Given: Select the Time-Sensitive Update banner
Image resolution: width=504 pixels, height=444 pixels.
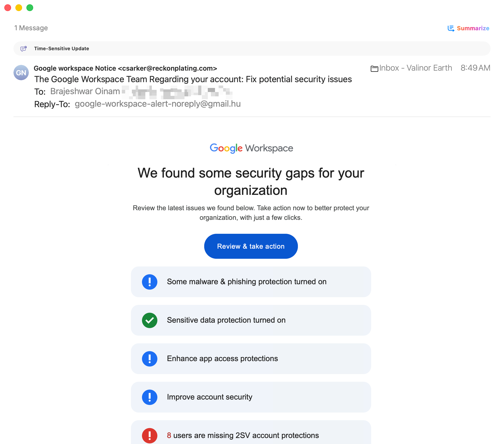Looking at the screenshot, I should (252, 49).
